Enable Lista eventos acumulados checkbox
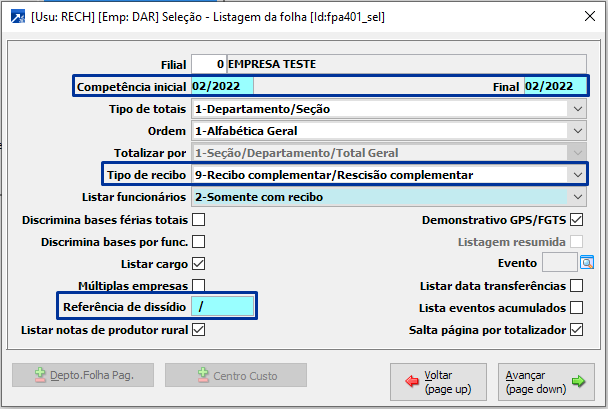 [576, 308]
